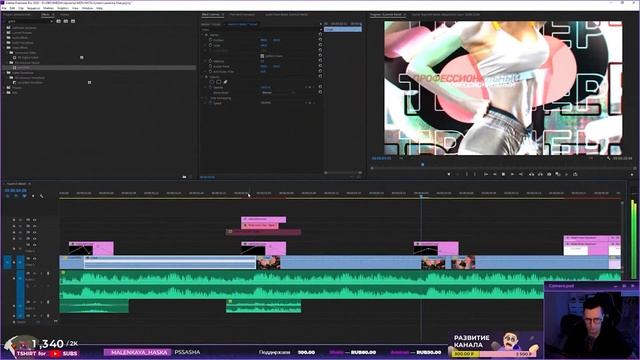Collapse the Video Transitions folder
The height and width of the screenshot is (360, 640).
click(5, 73)
